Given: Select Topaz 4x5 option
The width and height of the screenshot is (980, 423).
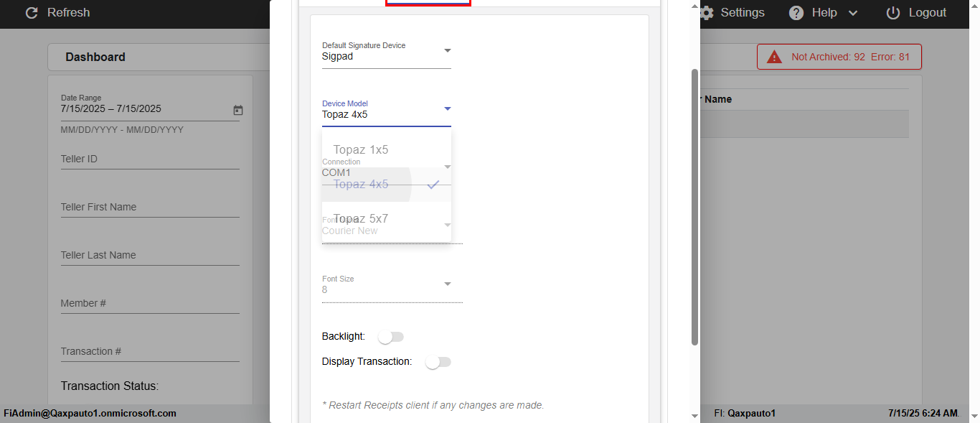Looking at the screenshot, I should point(387,185).
